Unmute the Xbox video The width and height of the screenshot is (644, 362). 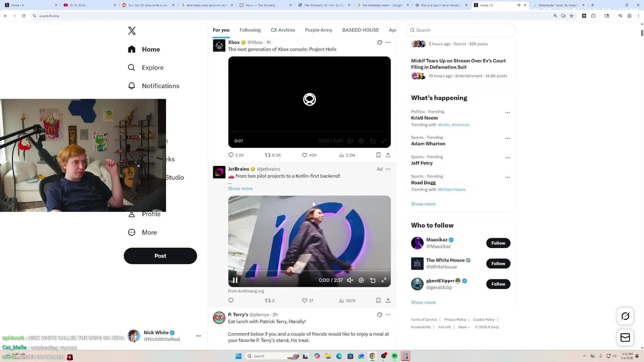point(350,141)
